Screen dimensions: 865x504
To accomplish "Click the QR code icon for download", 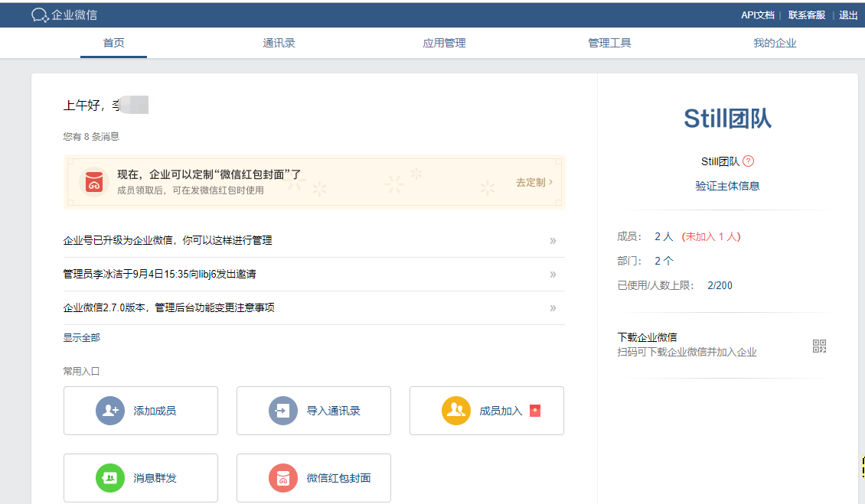I will click(819, 346).
